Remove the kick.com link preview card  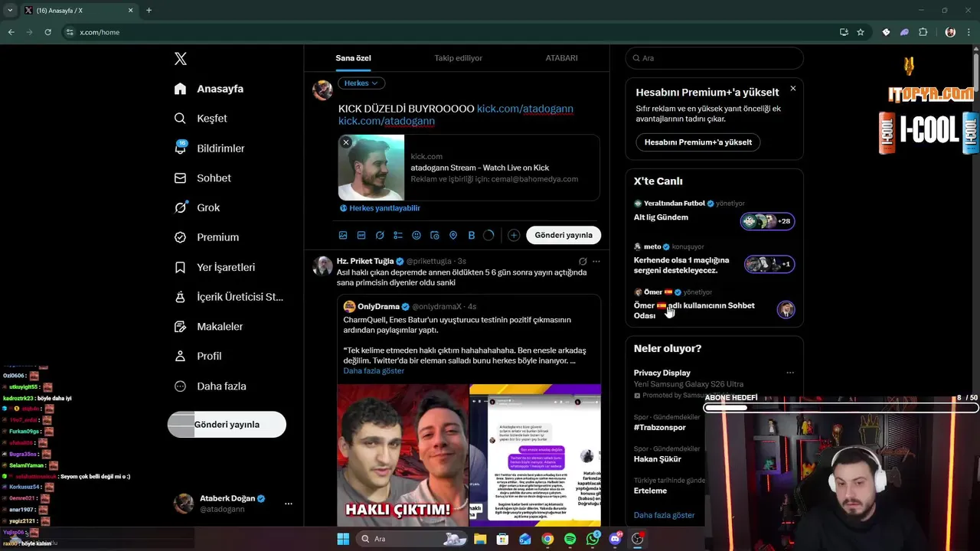346,142
